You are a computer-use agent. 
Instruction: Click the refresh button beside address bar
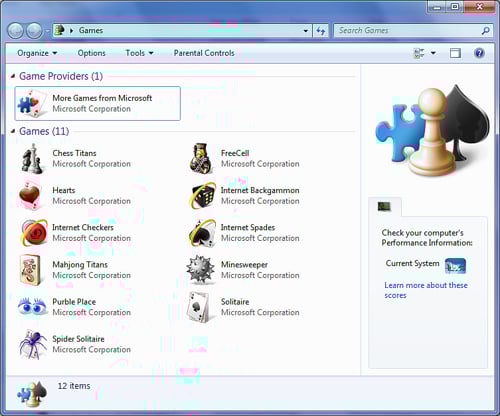tap(321, 31)
